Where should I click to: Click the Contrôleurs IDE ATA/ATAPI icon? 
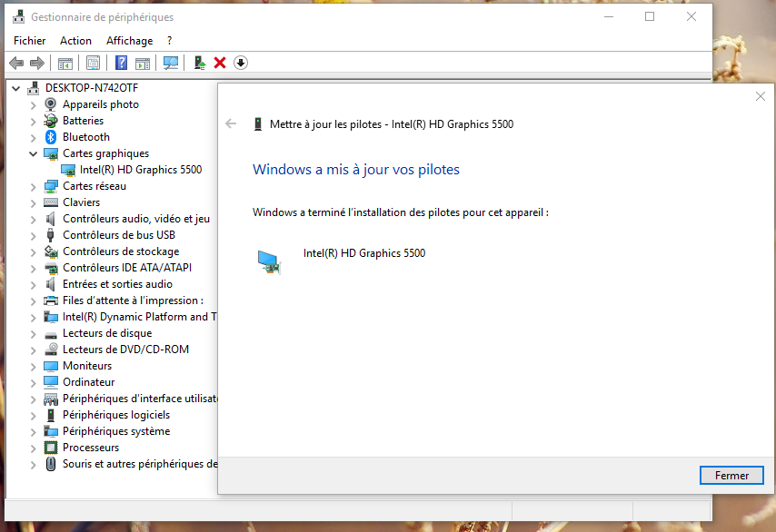(51, 268)
